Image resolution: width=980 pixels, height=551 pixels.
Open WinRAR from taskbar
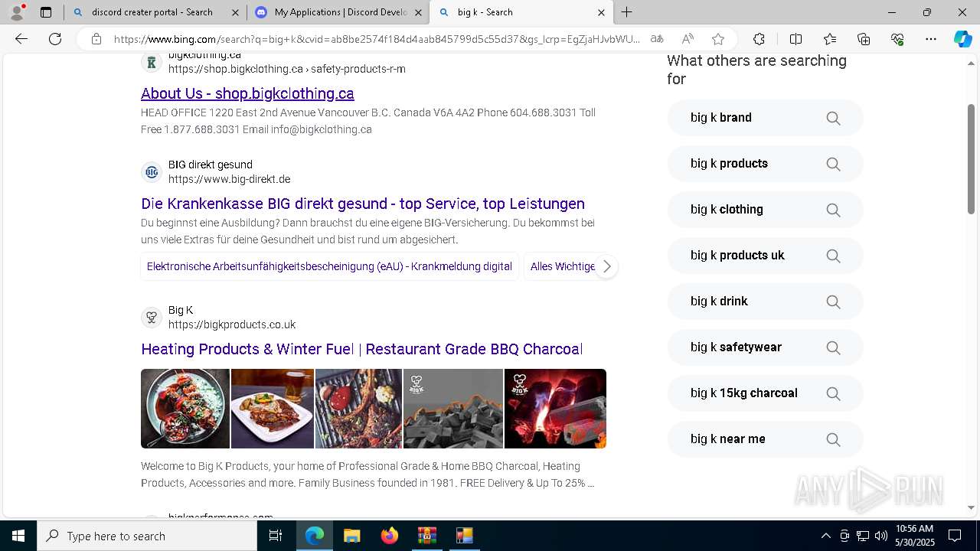click(426, 536)
